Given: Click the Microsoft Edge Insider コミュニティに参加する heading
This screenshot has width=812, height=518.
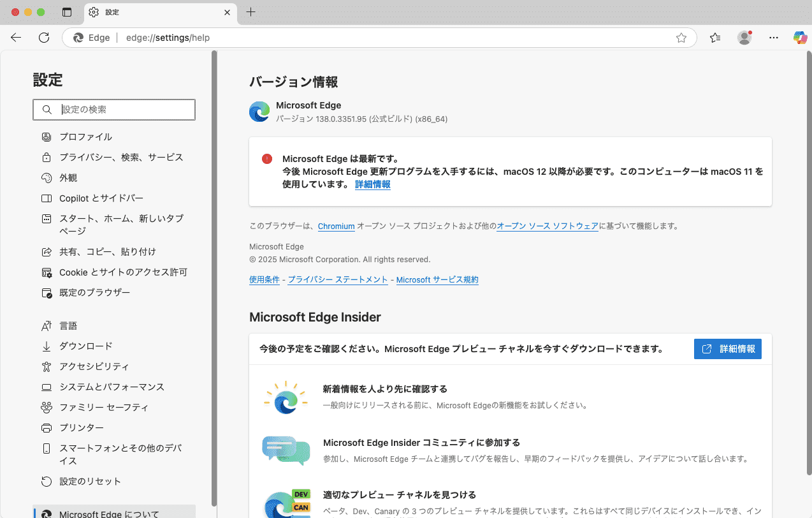Looking at the screenshot, I should 421,442.
